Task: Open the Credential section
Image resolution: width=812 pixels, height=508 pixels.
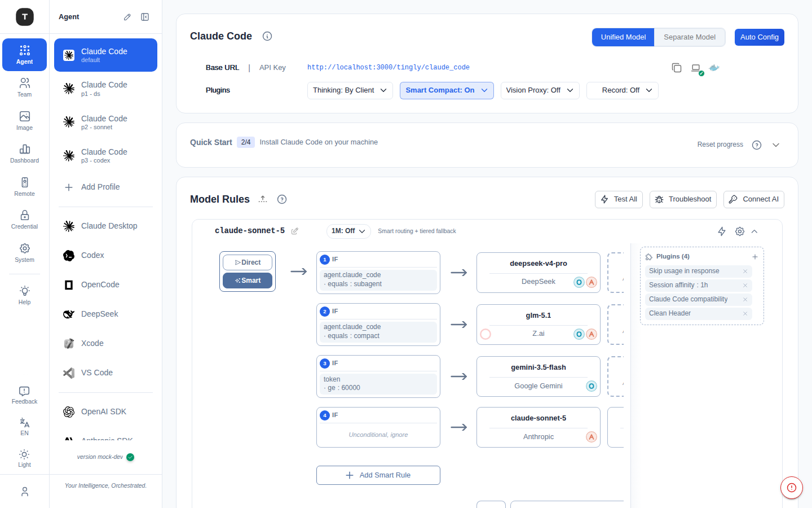Action: pos(24,220)
